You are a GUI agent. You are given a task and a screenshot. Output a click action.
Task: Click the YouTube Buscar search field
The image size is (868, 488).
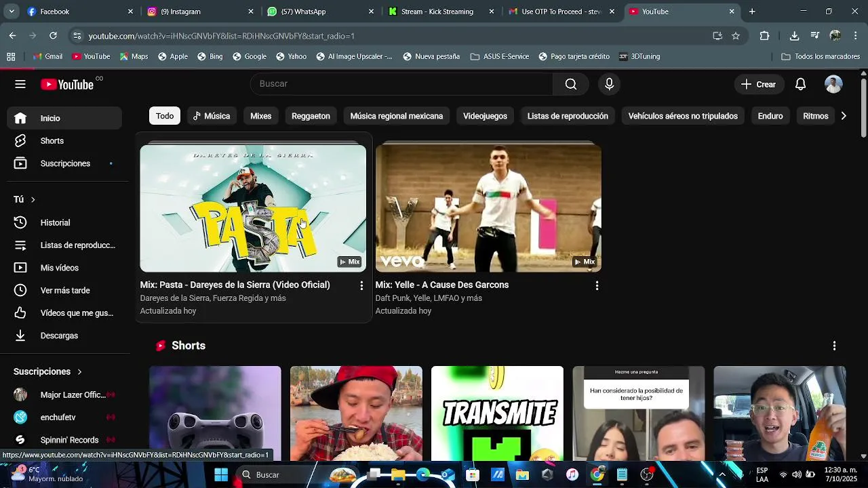click(x=401, y=84)
